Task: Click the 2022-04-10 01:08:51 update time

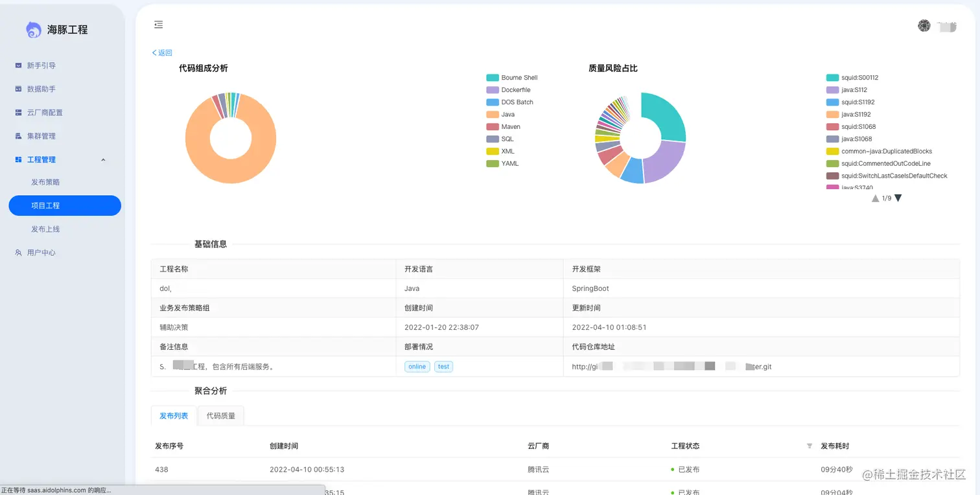Action: [x=609, y=328]
